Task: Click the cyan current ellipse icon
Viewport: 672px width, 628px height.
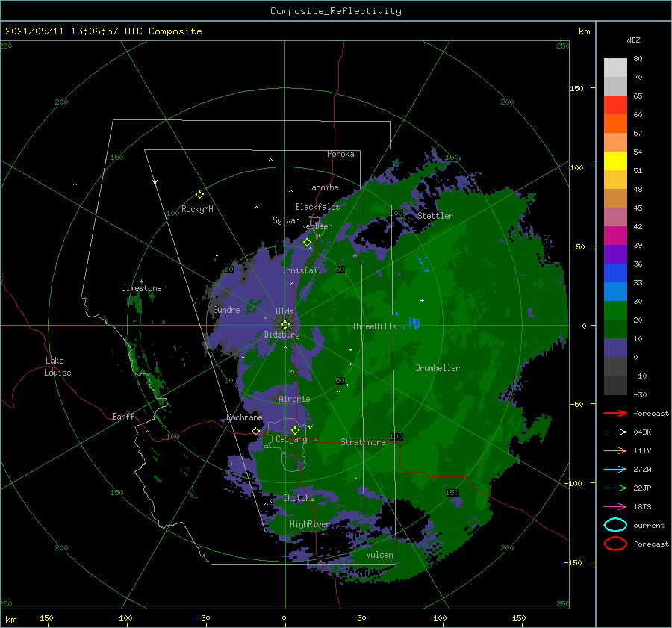Action: point(615,525)
